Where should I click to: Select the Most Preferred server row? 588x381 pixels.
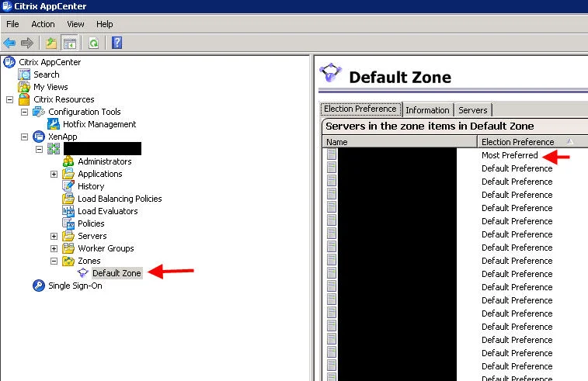[x=455, y=155]
